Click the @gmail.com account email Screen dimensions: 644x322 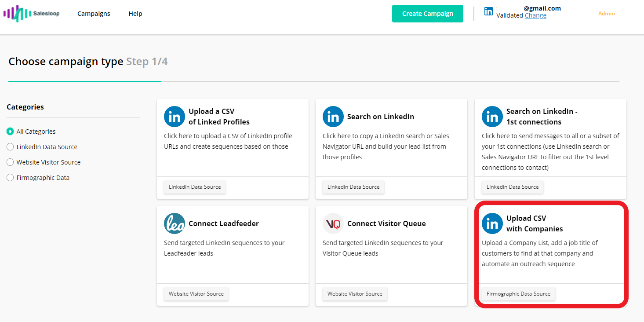pos(542,8)
